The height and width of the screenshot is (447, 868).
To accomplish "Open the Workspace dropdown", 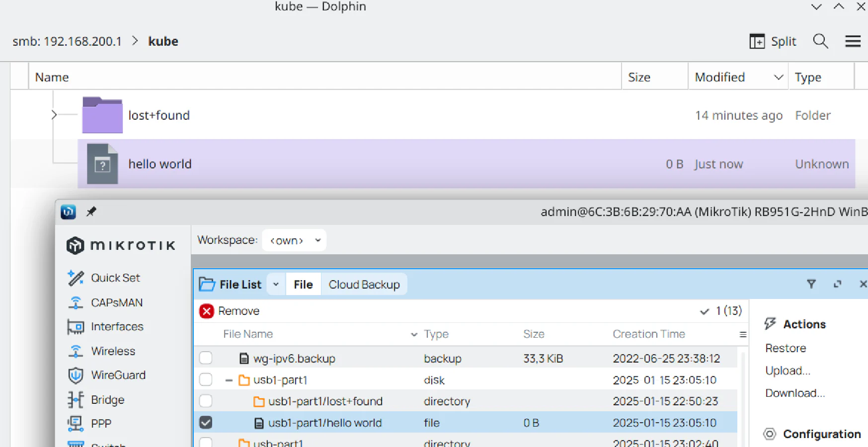I will [294, 240].
